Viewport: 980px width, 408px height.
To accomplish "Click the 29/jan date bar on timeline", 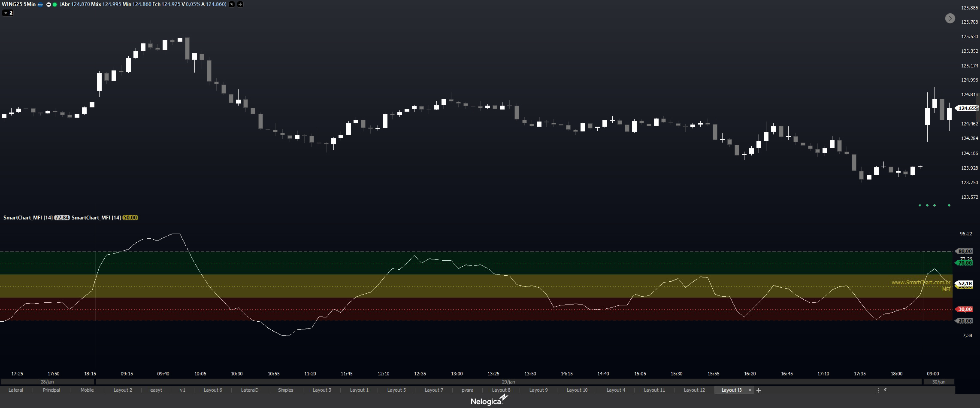I will coord(508,382).
